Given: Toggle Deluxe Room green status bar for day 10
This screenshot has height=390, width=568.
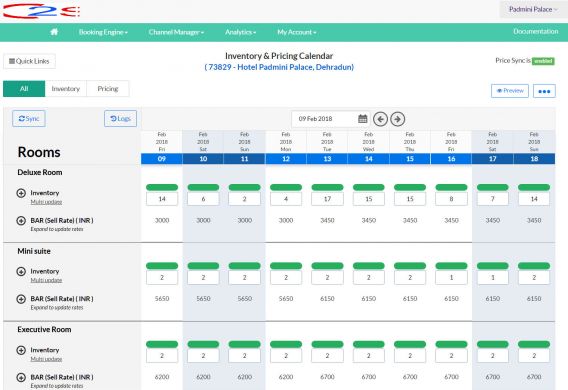Looking at the screenshot, I should pyautogui.click(x=203, y=187).
